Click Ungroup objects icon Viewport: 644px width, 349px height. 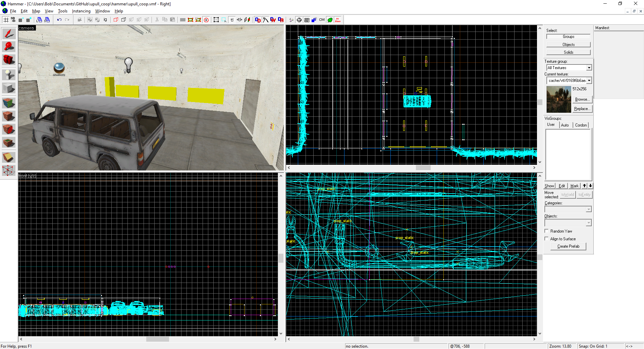coord(98,20)
